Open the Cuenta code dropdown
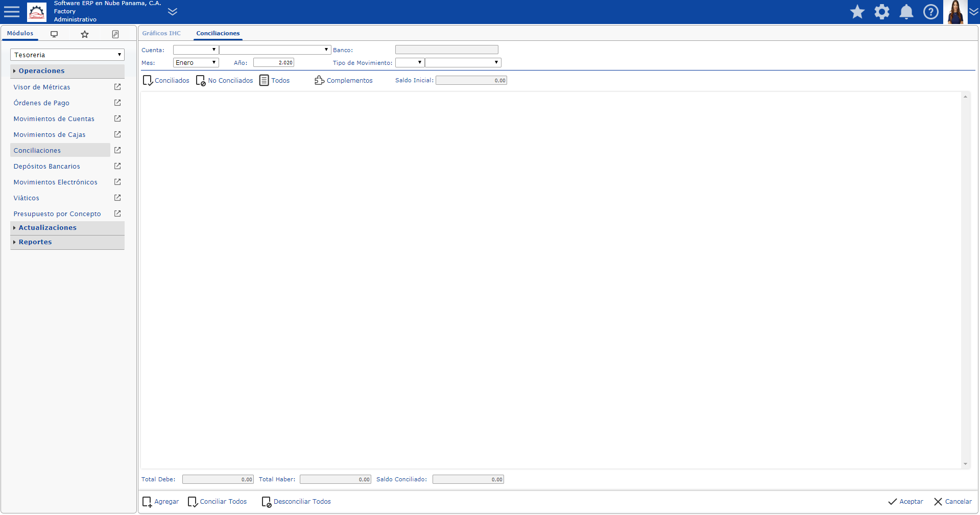The width and height of the screenshot is (980, 515). coord(196,50)
